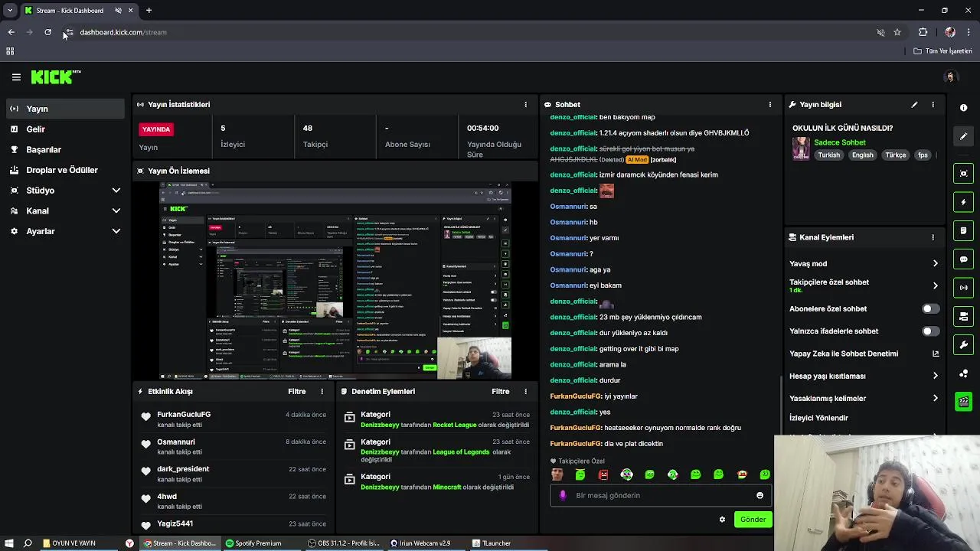Viewport: 980px width, 551px height.
Task: Open OBS 31.1.2 in the taskbar
Action: [344, 543]
